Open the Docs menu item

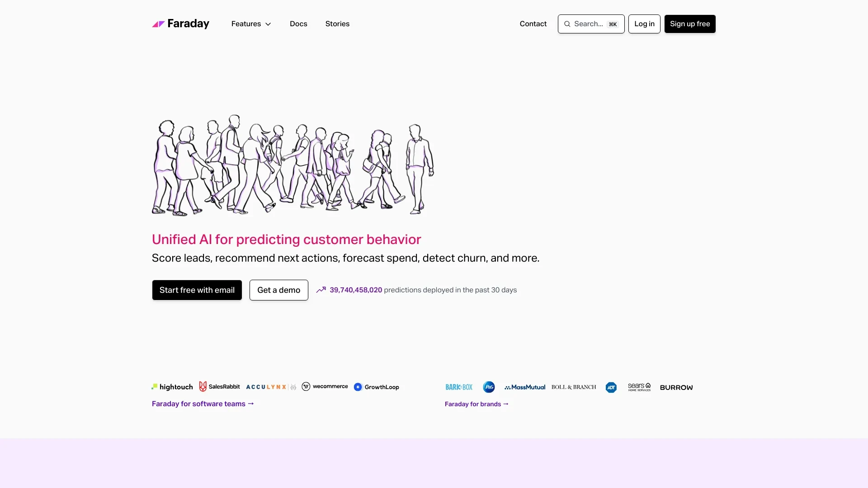(x=298, y=24)
